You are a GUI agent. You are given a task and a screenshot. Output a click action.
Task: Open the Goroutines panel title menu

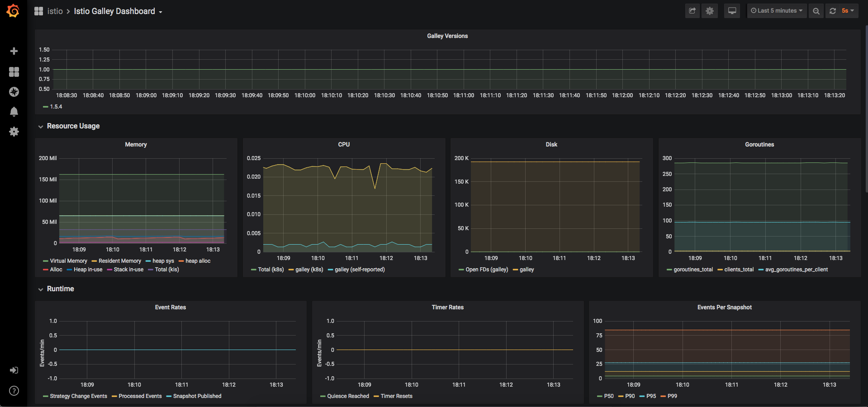(759, 145)
